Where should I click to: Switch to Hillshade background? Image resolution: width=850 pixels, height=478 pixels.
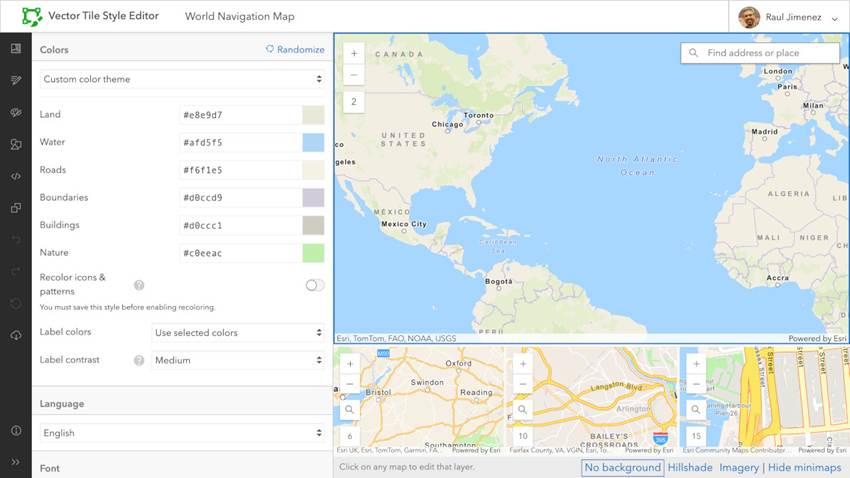(x=690, y=467)
